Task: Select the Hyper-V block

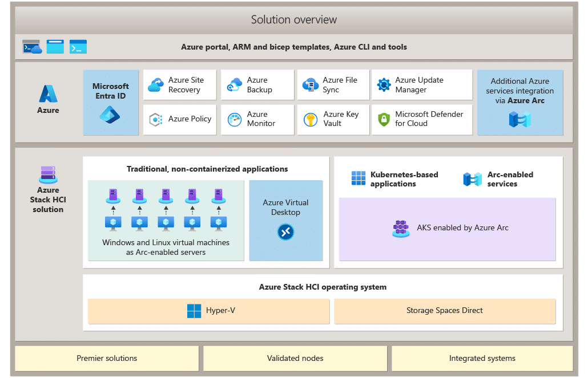Action: (x=209, y=311)
